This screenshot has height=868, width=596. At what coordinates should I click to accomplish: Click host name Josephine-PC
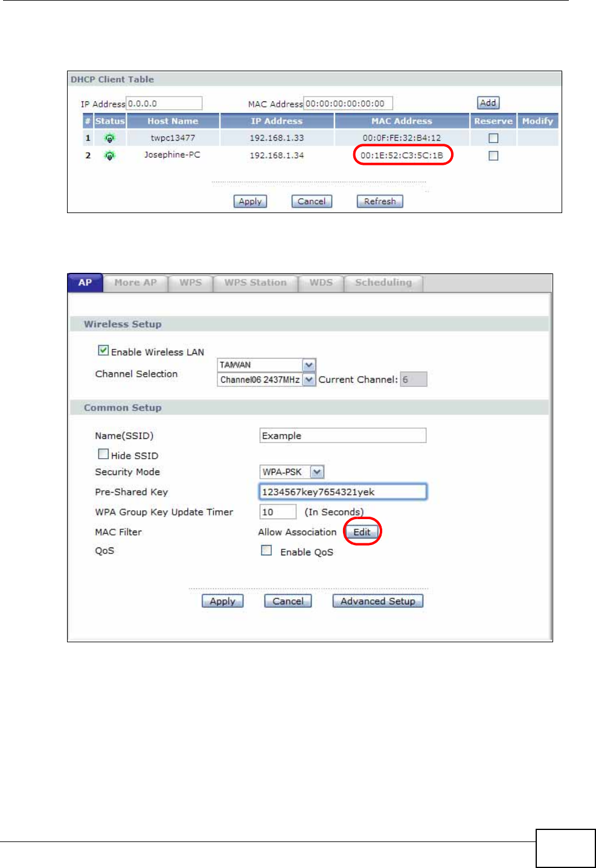(x=172, y=155)
